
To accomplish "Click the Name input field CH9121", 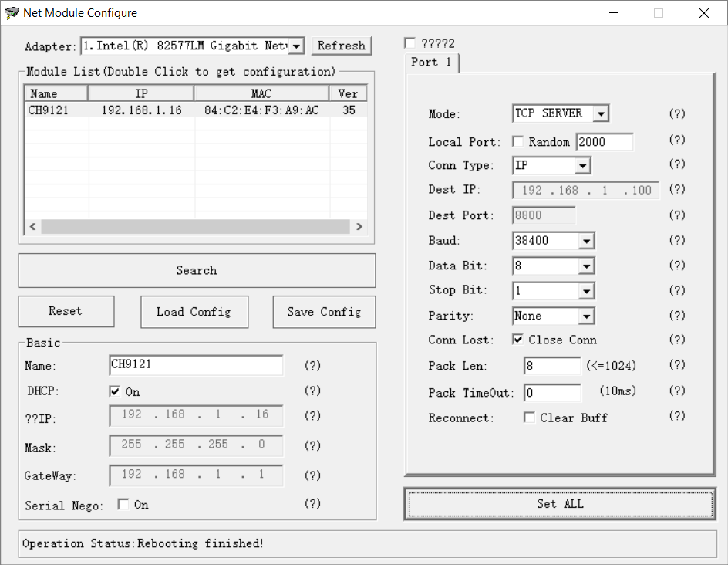I will (x=196, y=365).
